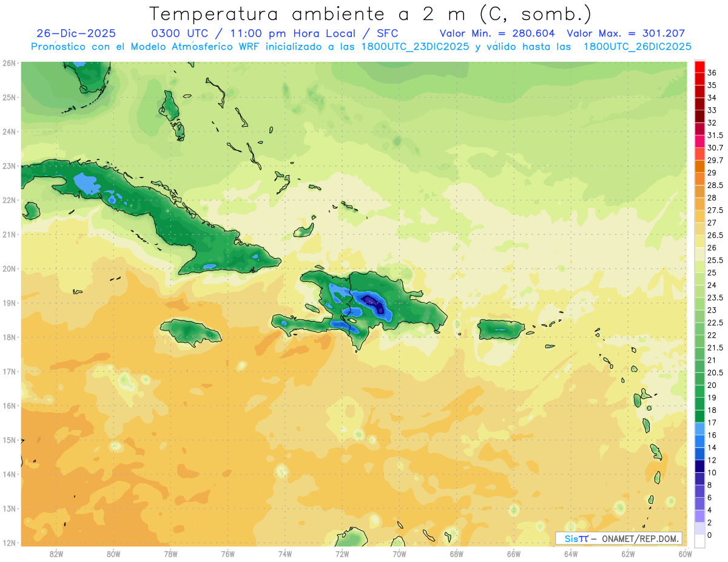728x562 pixels.
Task: Click the '34' value on the color scale
Action: click(x=712, y=98)
